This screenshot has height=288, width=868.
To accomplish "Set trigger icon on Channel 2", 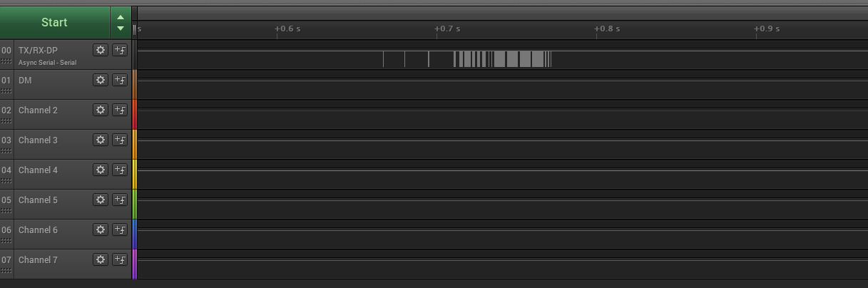I will point(120,110).
